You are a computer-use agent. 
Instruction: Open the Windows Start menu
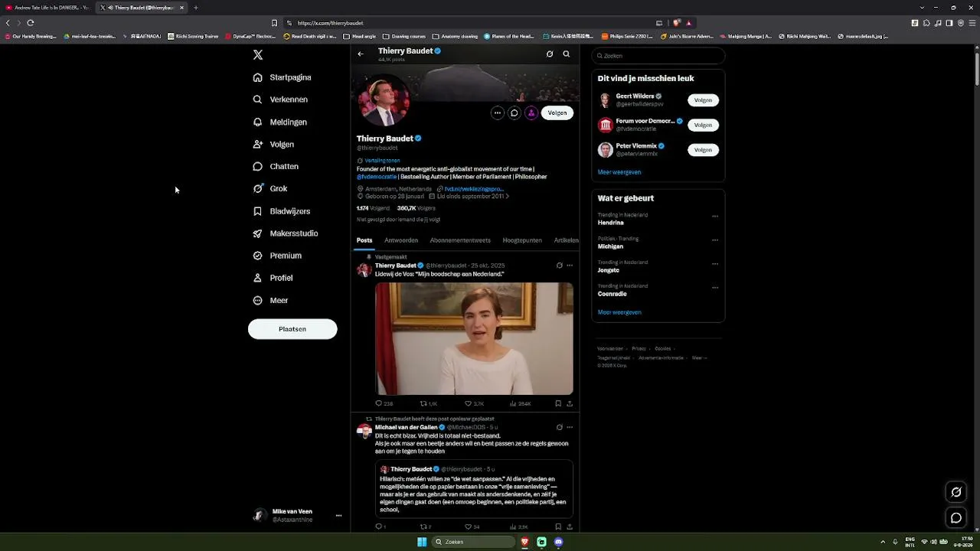pos(422,542)
